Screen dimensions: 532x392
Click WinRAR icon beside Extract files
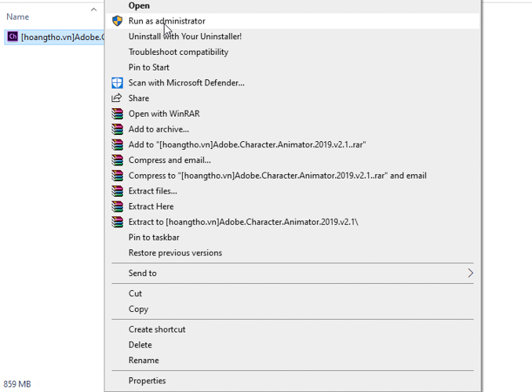coord(118,191)
